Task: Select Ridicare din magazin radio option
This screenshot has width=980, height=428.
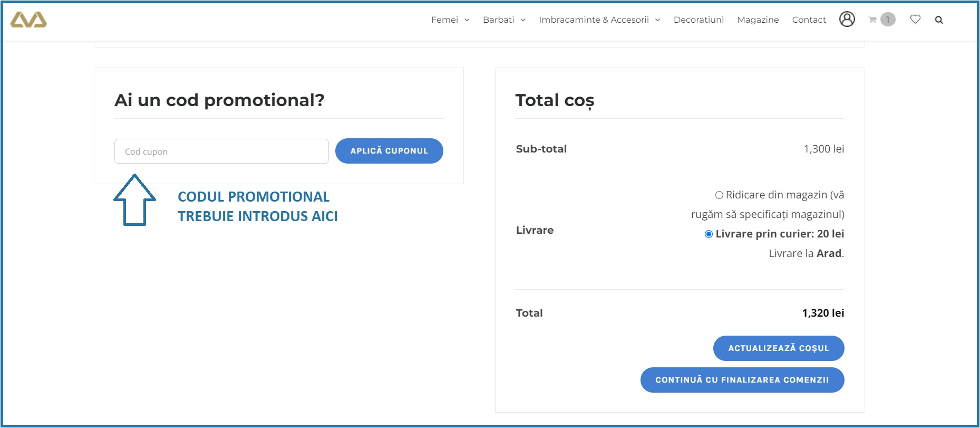Action: pyautogui.click(x=719, y=195)
